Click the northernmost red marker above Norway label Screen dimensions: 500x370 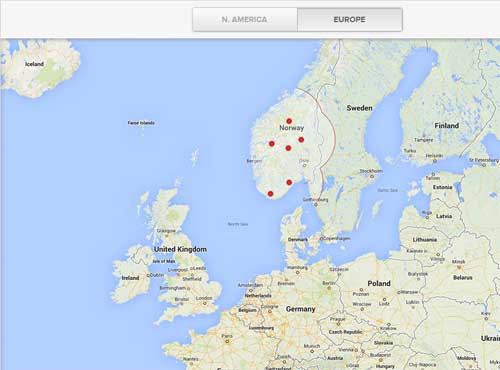tap(289, 121)
